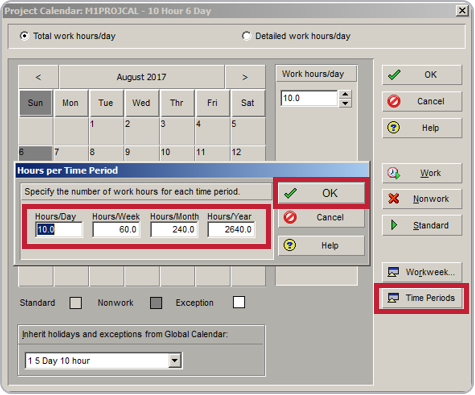Viewport: 475px width, 395px height.
Task: Click the Work hours/day value field
Action: (309, 98)
